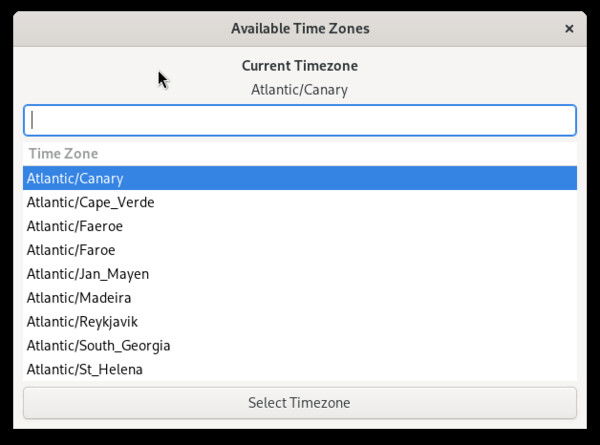Image resolution: width=600 pixels, height=445 pixels.
Task: Select Atlantic/Canary in the list
Action: (75, 178)
